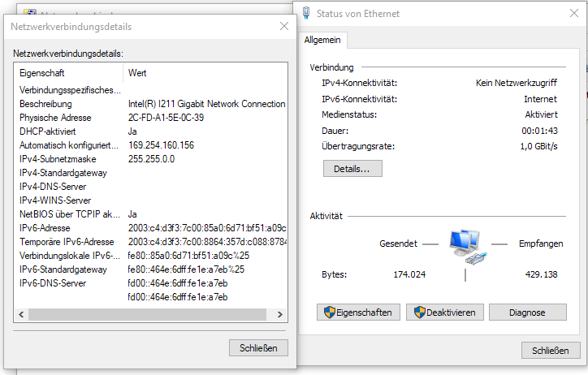Select the IPv4-Subnetzmaske row
Screen dimensions: 588x375
point(151,159)
